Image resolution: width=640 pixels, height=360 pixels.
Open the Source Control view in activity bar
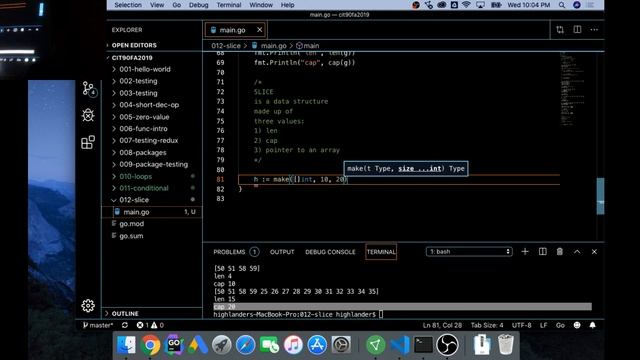coord(88,89)
